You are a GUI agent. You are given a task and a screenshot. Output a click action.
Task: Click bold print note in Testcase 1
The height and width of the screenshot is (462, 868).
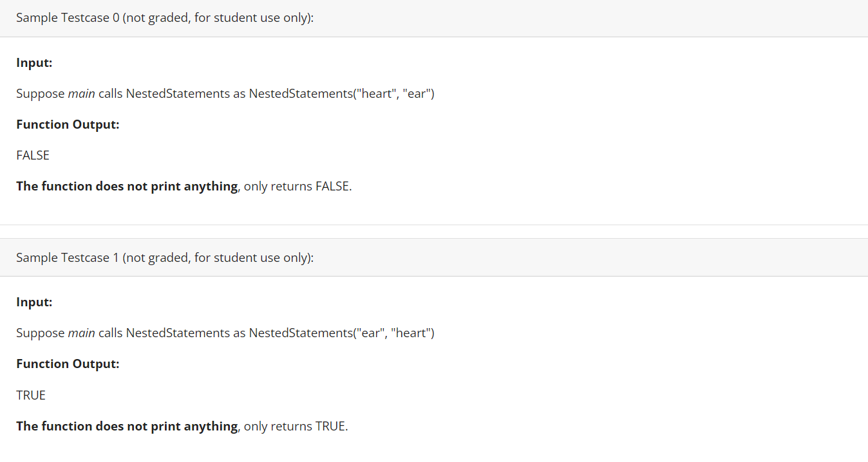(127, 426)
